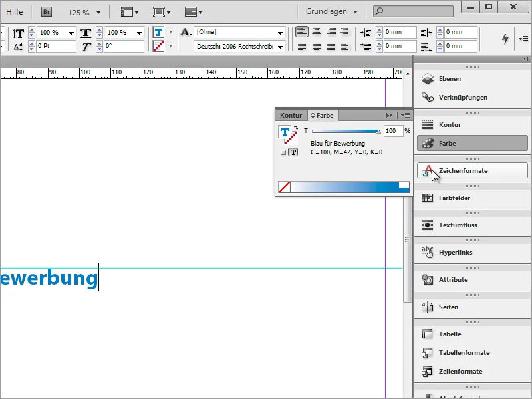Align text right
This screenshot has width=532, height=399.
point(331,32)
